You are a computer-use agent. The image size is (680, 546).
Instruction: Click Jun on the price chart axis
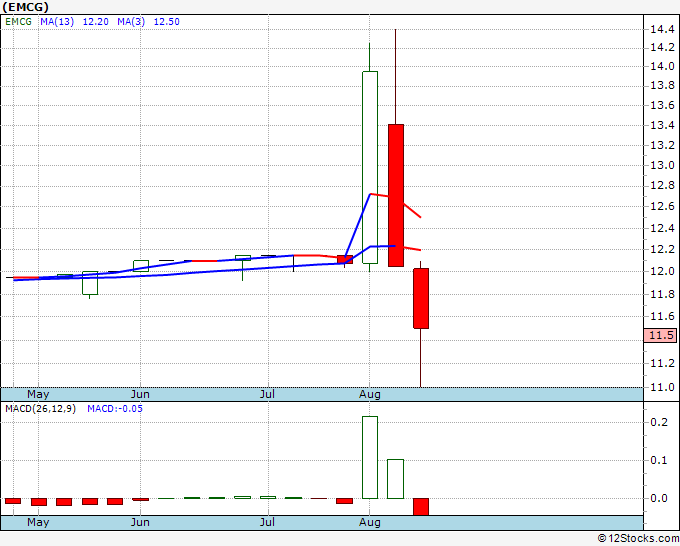coord(140,395)
